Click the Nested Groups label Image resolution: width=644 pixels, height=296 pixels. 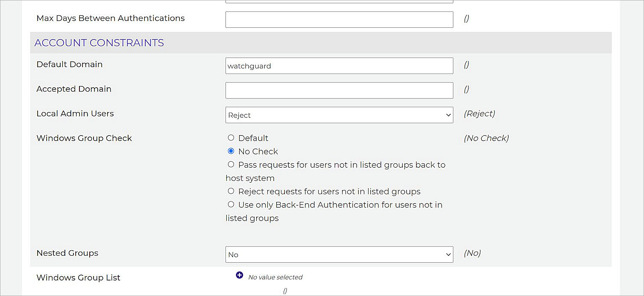point(67,253)
